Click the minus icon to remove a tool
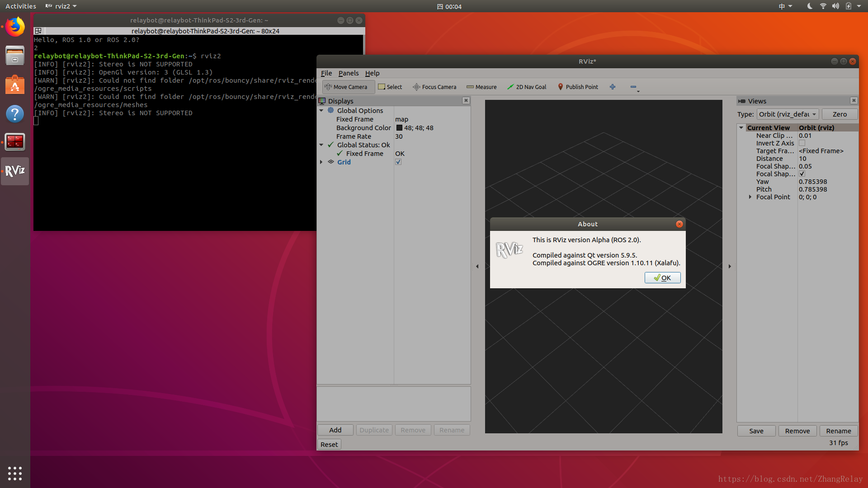This screenshot has height=488, width=868. [x=633, y=87]
